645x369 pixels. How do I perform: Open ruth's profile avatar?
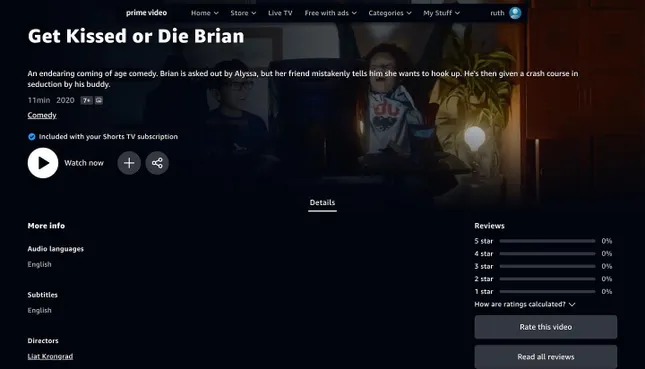[515, 13]
